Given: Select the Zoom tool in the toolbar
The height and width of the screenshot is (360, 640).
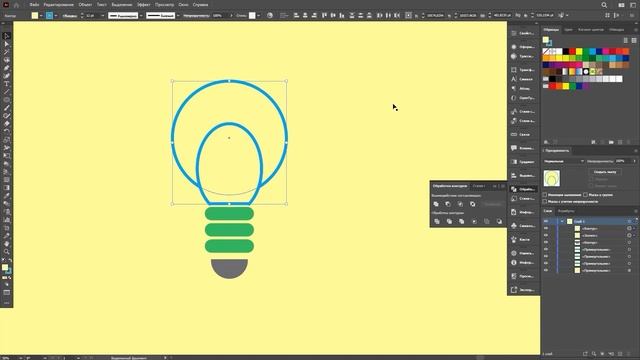Looking at the screenshot, I should click(7, 251).
